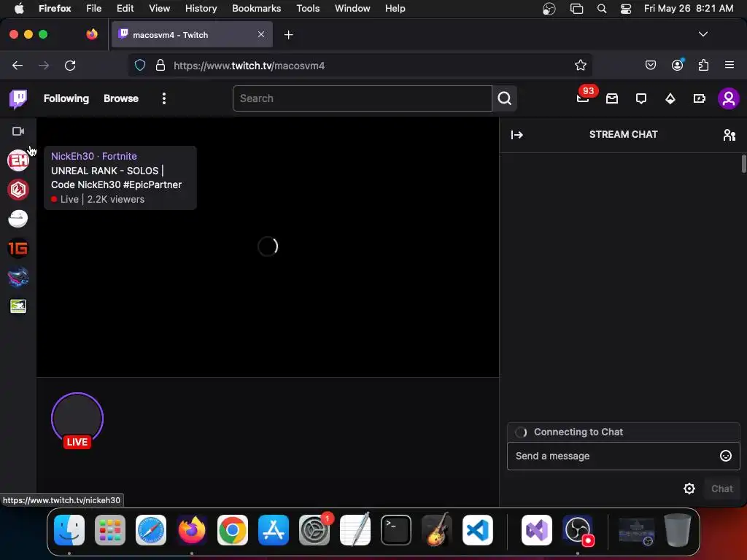
Task: Go back in Firefox
Action: coord(18,65)
